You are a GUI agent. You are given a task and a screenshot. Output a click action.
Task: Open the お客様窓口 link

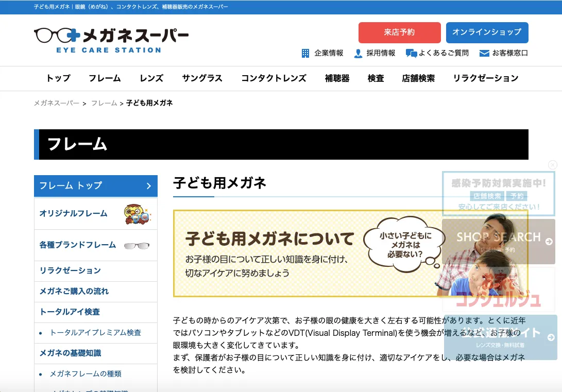510,53
